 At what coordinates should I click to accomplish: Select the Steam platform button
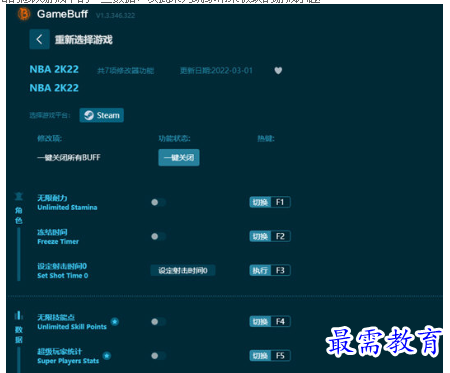pos(102,115)
